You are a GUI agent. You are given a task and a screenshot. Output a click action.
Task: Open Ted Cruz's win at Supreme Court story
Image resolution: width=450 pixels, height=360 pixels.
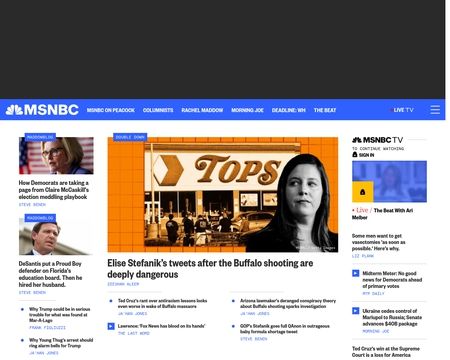point(386,352)
